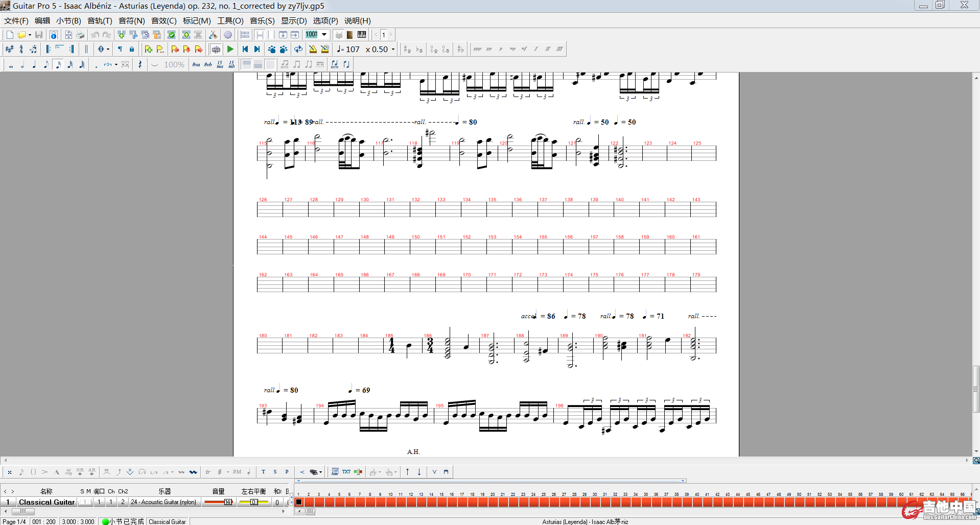Open the 文件(F) file menu
This screenshot has width=980, height=525.
click(x=16, y=20)
